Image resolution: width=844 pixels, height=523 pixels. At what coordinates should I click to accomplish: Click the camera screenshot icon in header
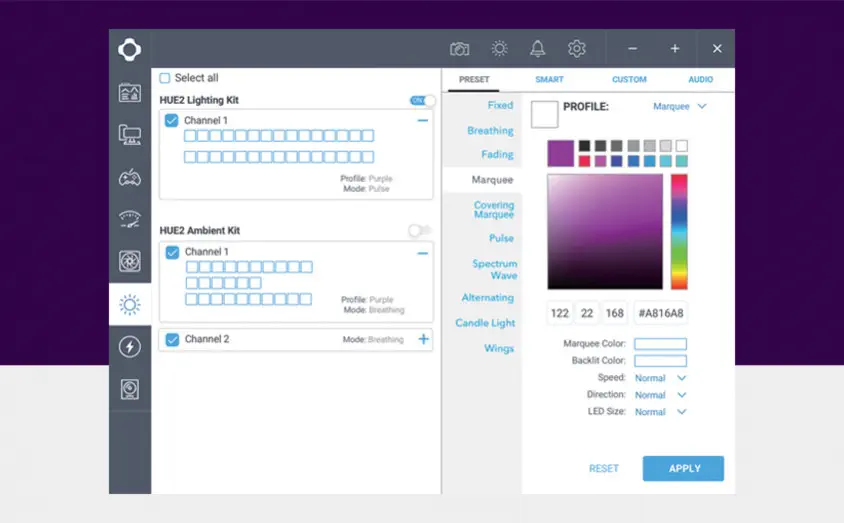point(459,49)
